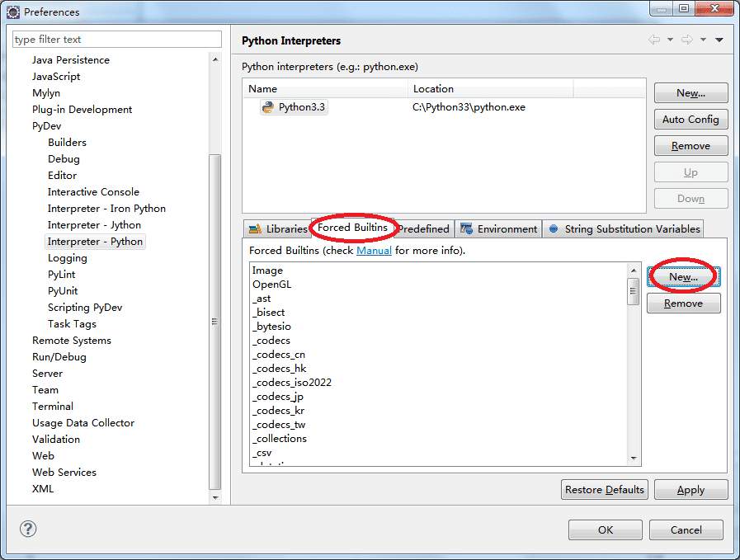Click the Auto Config button

[691, 119]
